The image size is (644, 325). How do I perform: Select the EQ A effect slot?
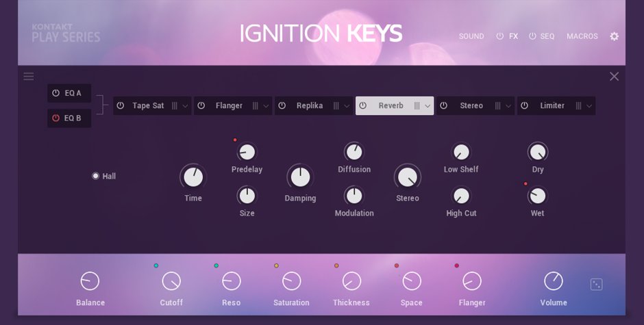click(69, 93)
